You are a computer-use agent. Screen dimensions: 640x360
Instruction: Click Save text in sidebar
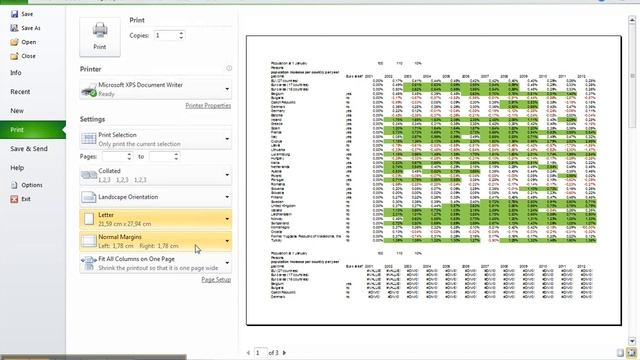27,14
